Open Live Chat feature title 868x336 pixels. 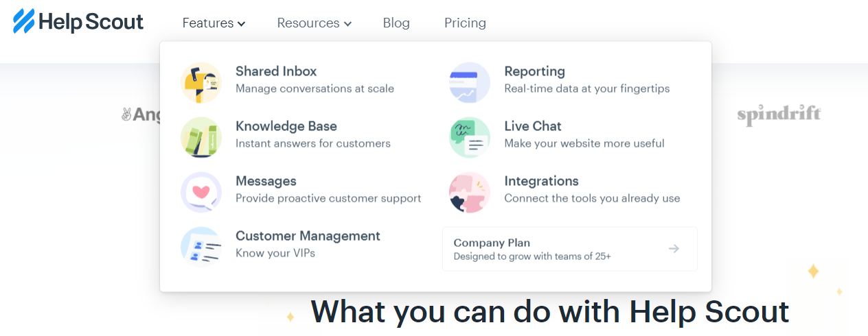(x=533, y=126)
